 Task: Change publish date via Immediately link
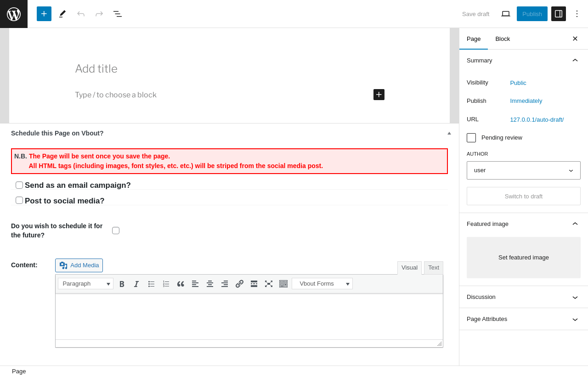click(x=526, y=101)
